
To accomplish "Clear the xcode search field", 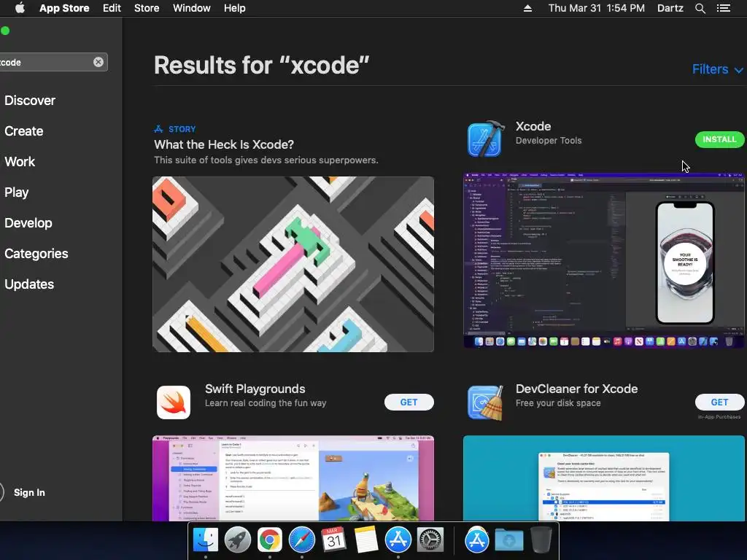I will coord(98,62).
